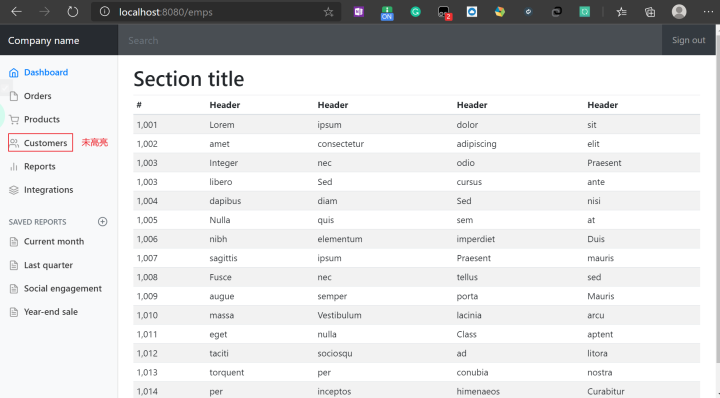Click the Products cart icon
Image resolution: width=720 pixels, height=398 pixels.
(14, 119)
